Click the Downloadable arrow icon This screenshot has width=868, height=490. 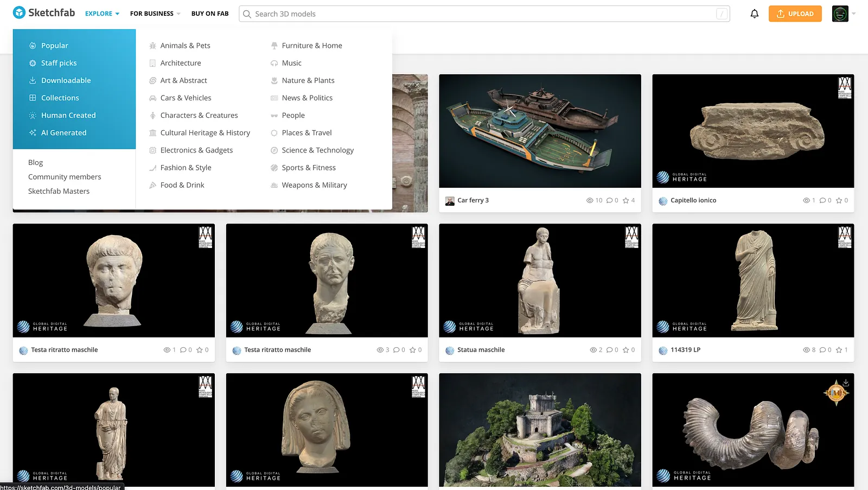tap(33, 80)
